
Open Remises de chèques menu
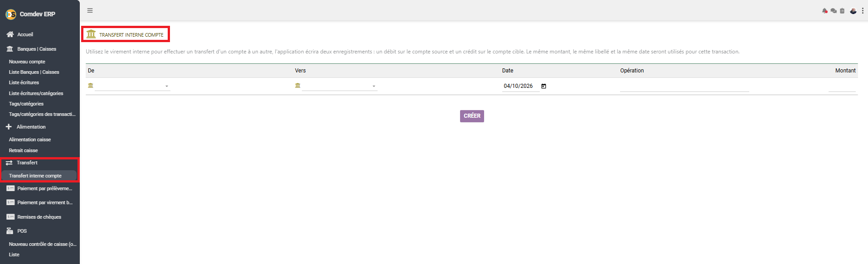tap(39, 217)
